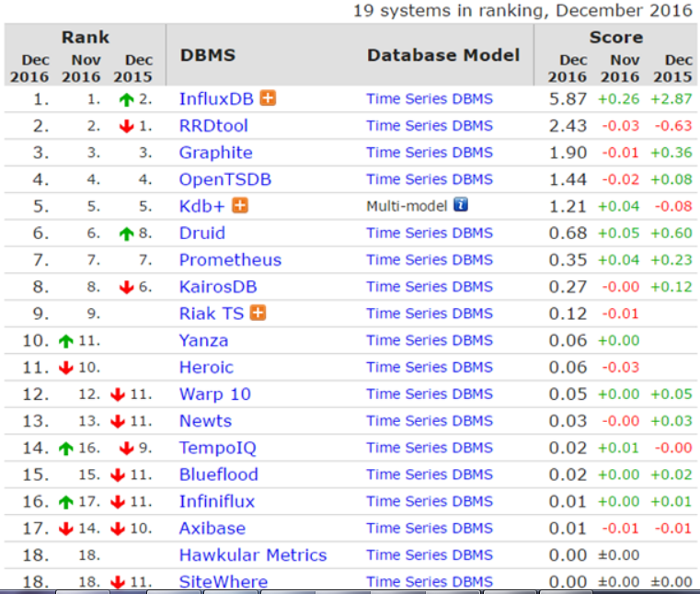
Task: Click Time Series DBMS link in InfluxDB row
Action: [x=430, y=98]
